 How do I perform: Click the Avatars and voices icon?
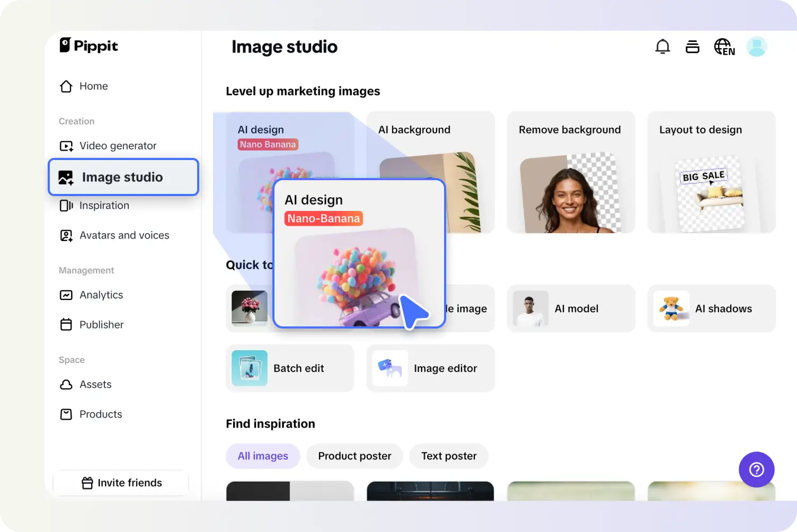[66, 235]
